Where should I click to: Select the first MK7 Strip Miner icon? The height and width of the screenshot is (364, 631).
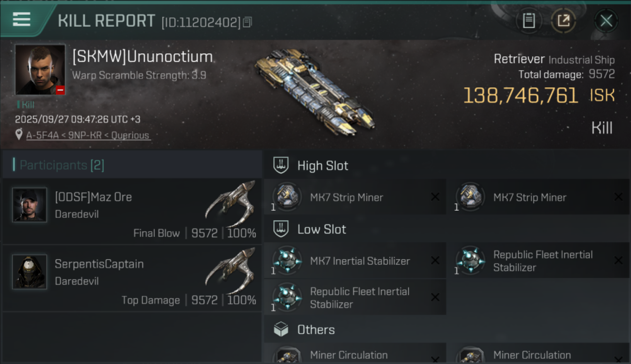pos(287,197)
